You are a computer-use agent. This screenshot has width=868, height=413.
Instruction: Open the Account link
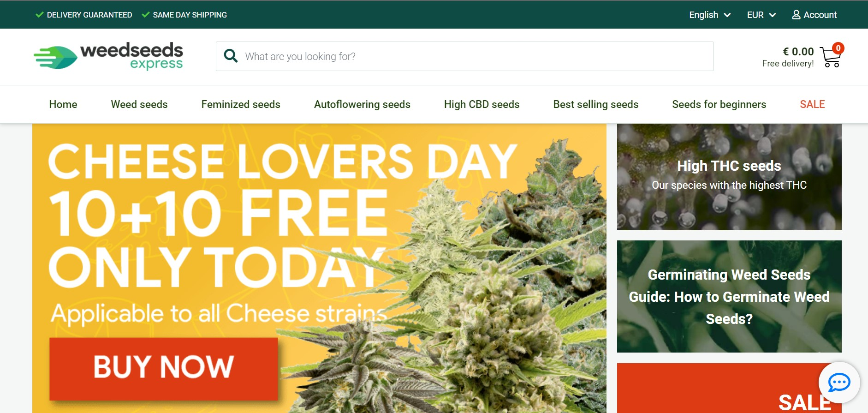[x=814, y=15]
